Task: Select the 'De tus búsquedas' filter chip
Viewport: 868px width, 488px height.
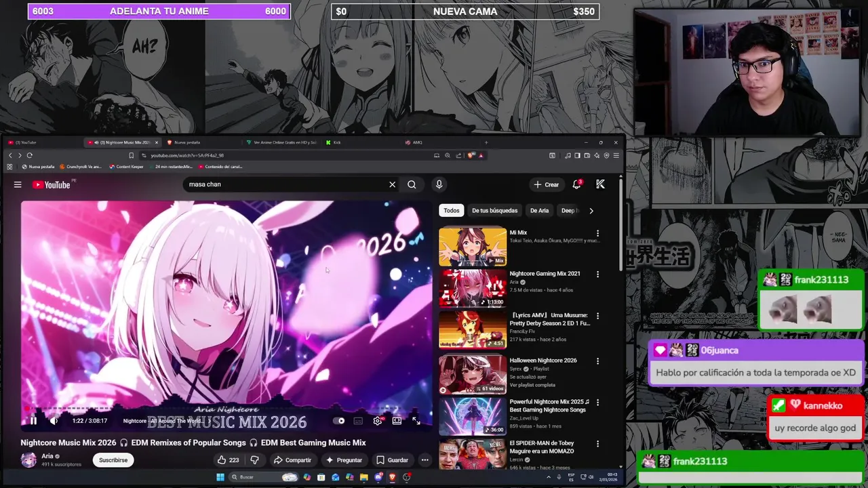Action: pyautogui.click(x=494, y=211)
